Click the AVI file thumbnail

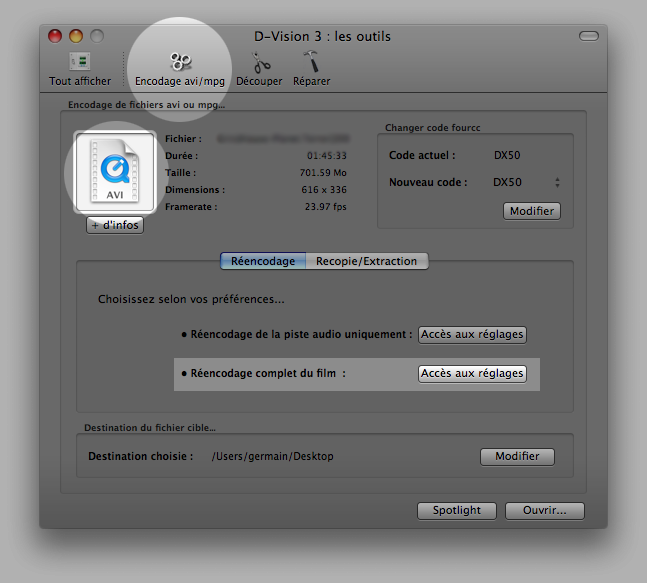(x=115, y=172)
